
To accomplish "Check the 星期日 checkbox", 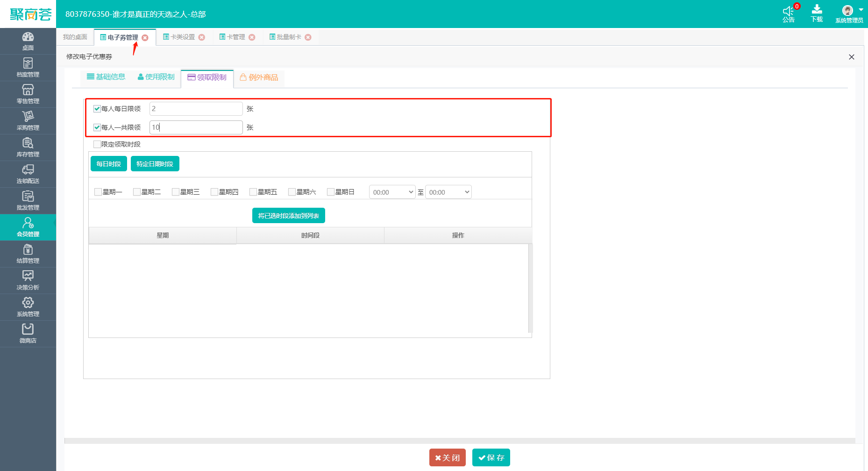I will coord(331,192).
